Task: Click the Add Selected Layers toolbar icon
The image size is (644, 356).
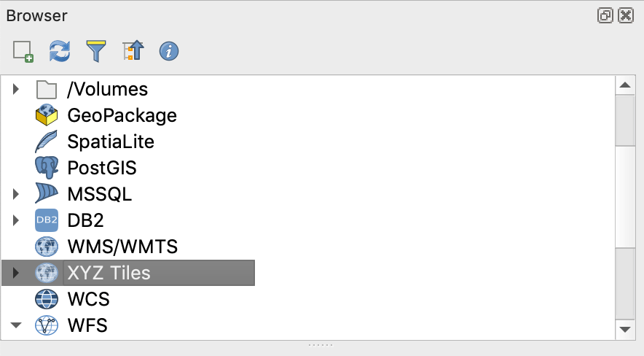Action: (x=23, y=51)
